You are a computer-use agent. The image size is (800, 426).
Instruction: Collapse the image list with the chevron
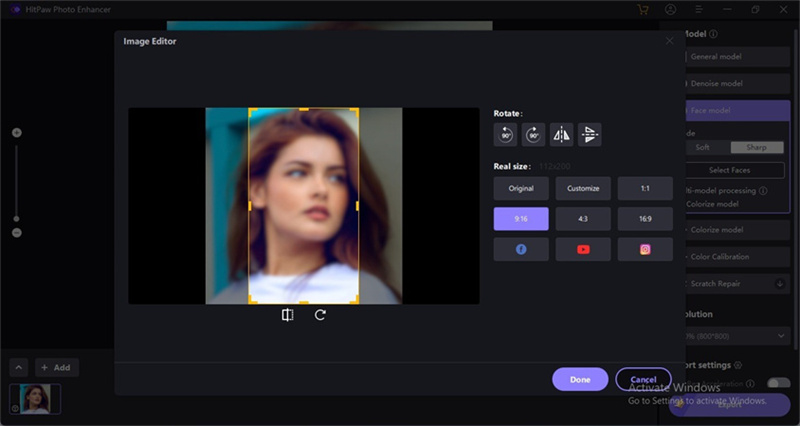click(18, 367)
